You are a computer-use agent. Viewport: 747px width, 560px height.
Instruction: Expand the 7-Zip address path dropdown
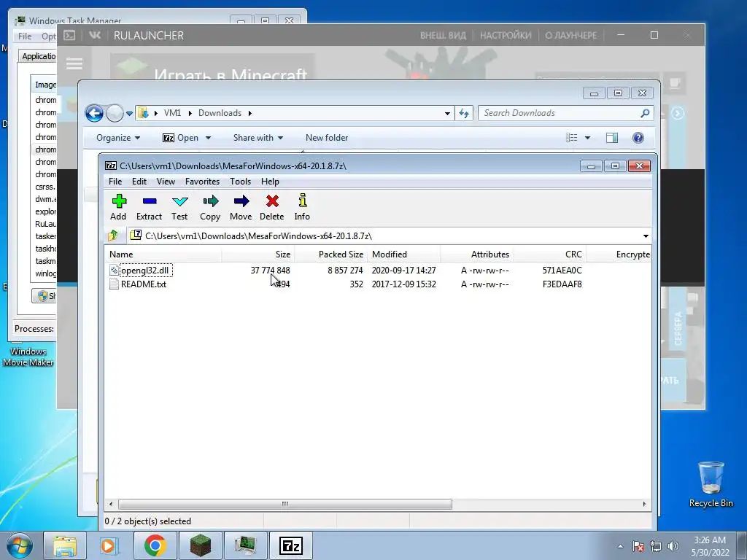pos(646,236)
